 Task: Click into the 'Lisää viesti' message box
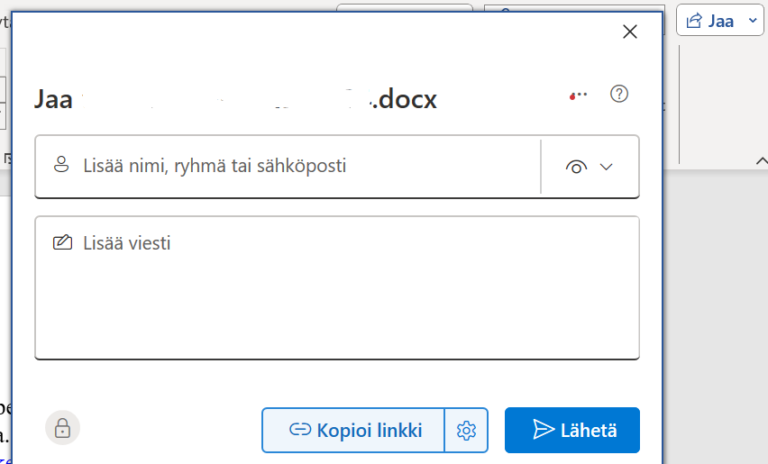[x=336, y=295]
